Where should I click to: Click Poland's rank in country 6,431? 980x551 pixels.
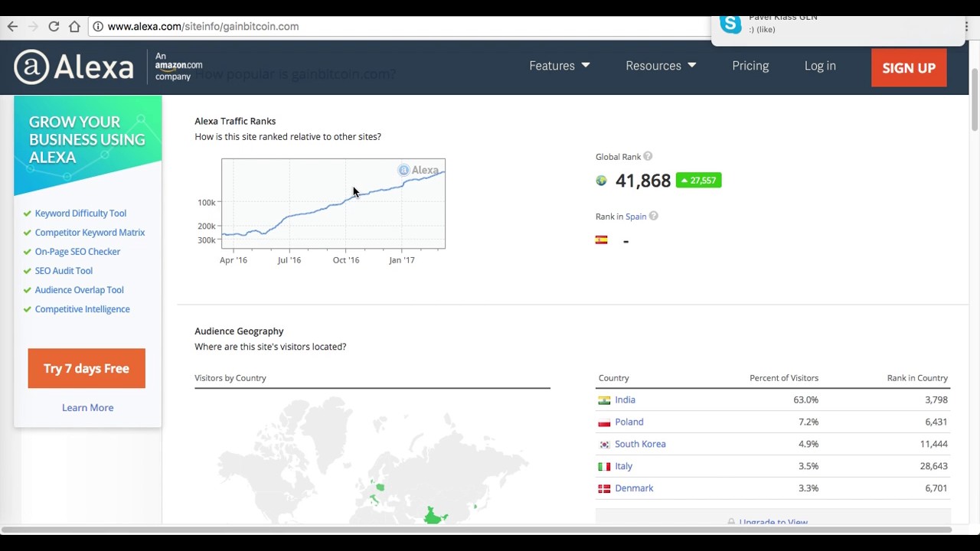tap(936, 422)
